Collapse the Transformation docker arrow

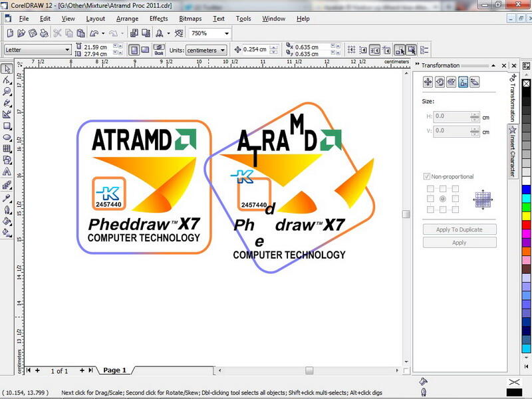click(x=493, y=65)
